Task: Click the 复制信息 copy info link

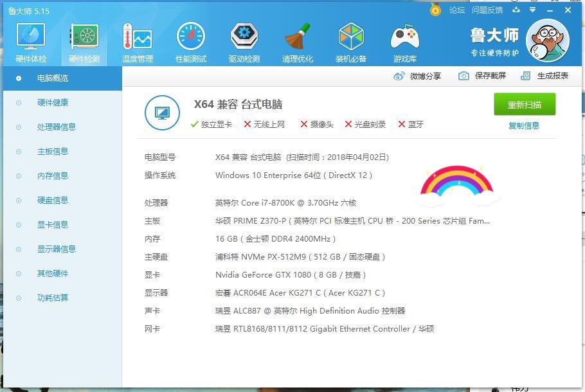Action: 524,126
